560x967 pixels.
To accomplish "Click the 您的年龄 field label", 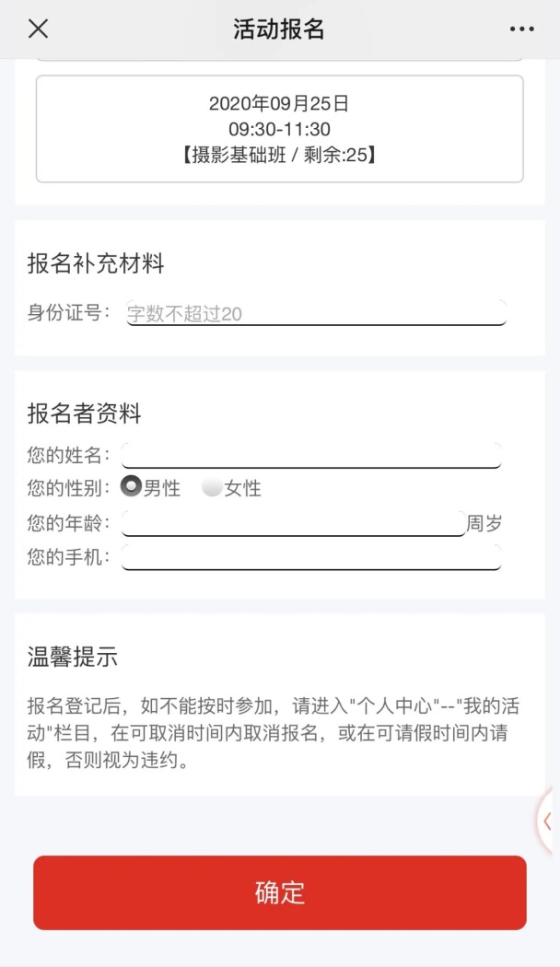I will [68, 523].
